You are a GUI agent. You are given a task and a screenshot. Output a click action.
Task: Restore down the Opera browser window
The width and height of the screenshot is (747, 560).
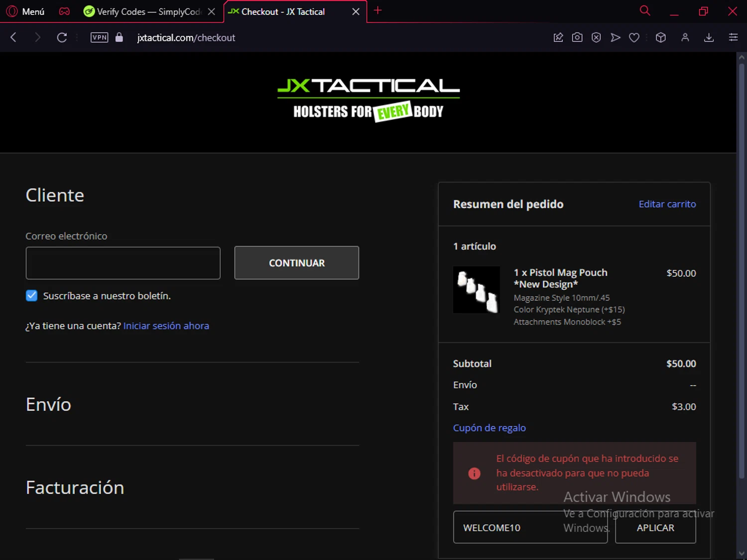coord(703,11)
